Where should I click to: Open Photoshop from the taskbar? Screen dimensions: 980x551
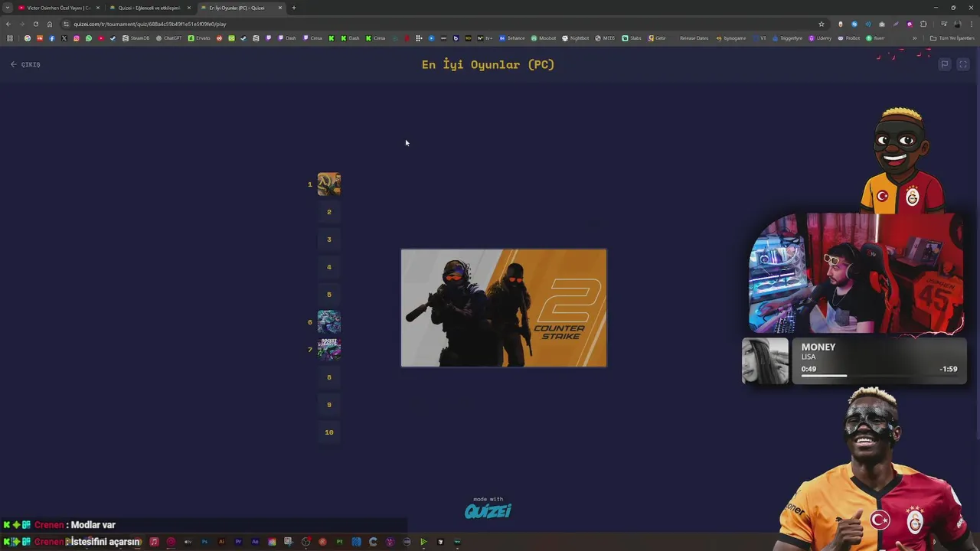[204, 542]
